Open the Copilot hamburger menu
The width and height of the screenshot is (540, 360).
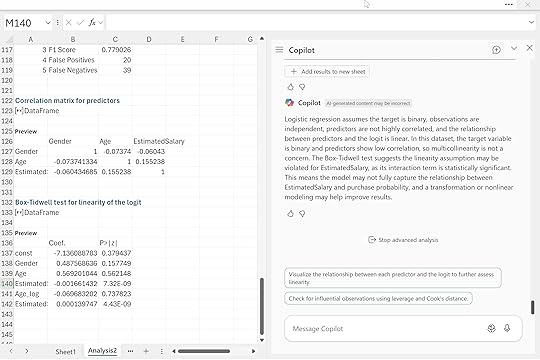[x=279, y=50]
